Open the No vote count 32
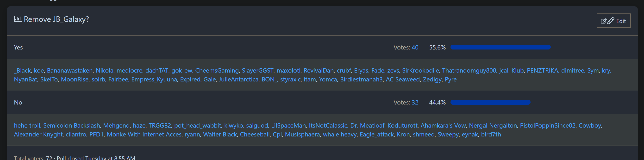This screenshot has height=160, width=644. [415, 102]
